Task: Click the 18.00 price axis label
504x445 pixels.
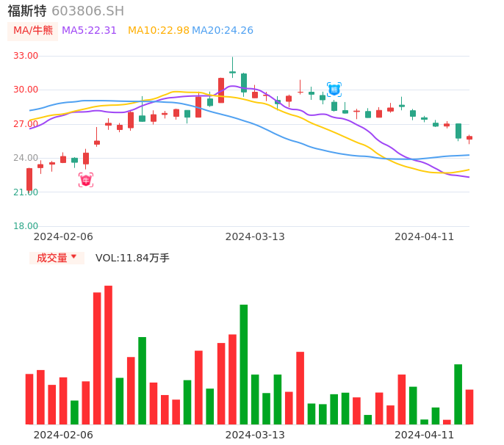Action: (x=26, y=226)
